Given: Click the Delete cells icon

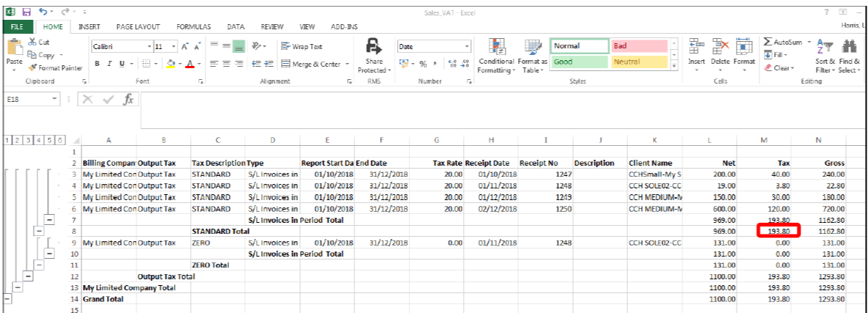Looking at the screenshot, I should tap(721, 48).
